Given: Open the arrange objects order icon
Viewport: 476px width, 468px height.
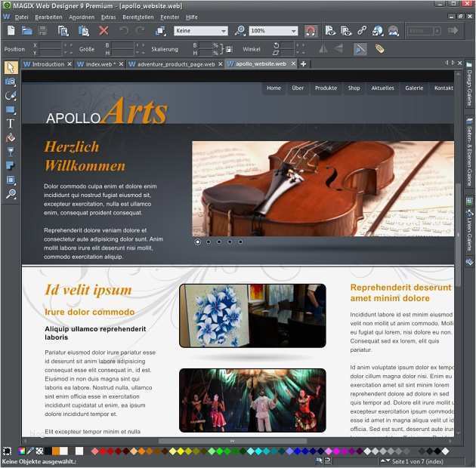Looking at the screenshot, I should [x=161, y=31].
